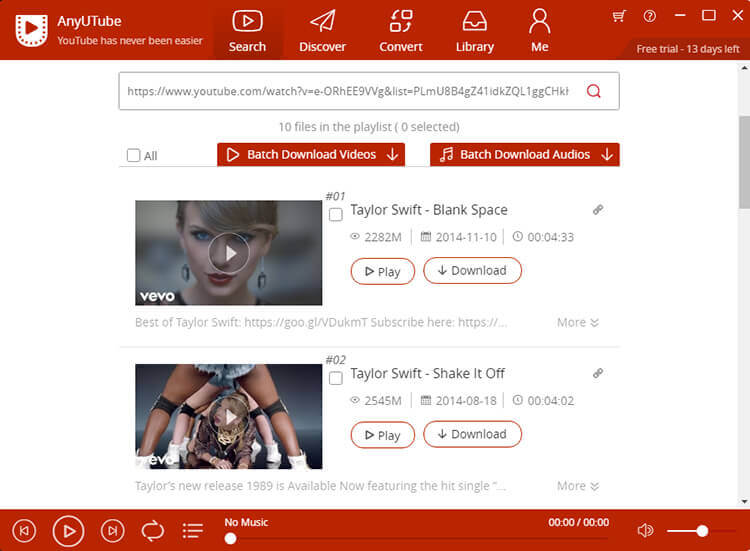Viewport: 750px width, 551px height.
Task: Click the '00:00 / 00:00' time display
Action: tap(579, 522)
